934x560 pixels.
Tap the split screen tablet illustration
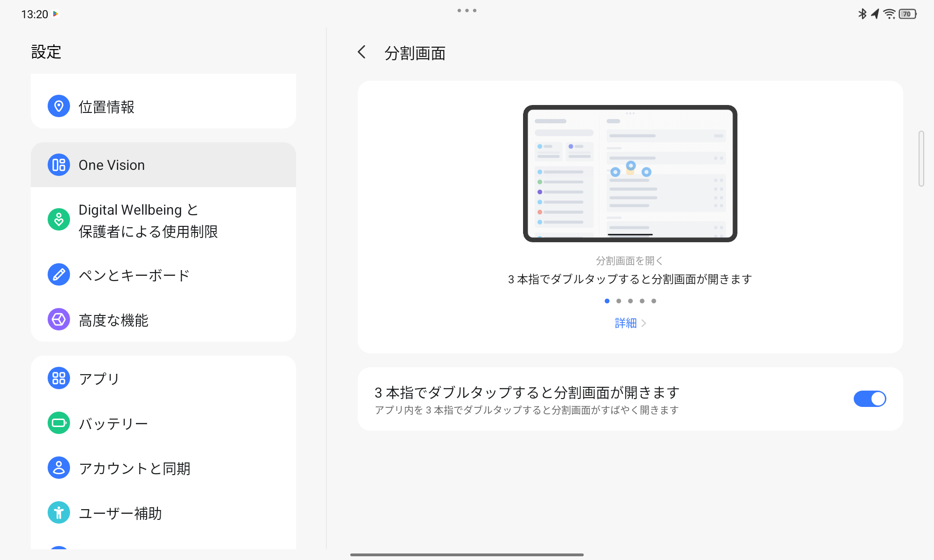630,174
